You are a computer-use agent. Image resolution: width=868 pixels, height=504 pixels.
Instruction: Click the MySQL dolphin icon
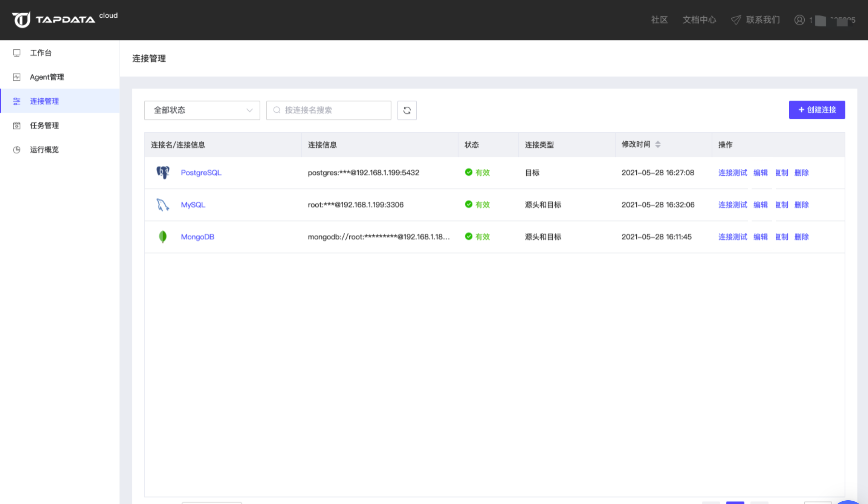162,205
